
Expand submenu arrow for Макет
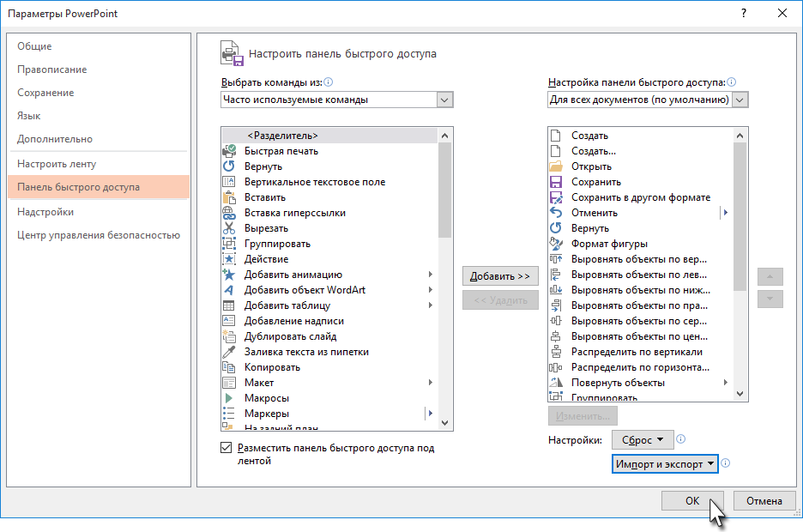tap(431, 383)
